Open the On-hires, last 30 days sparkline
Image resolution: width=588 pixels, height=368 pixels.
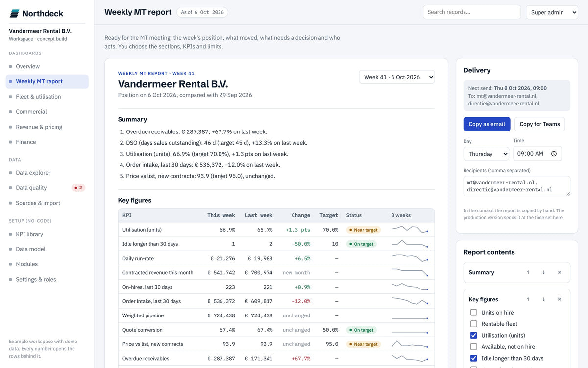coord(410,287)
